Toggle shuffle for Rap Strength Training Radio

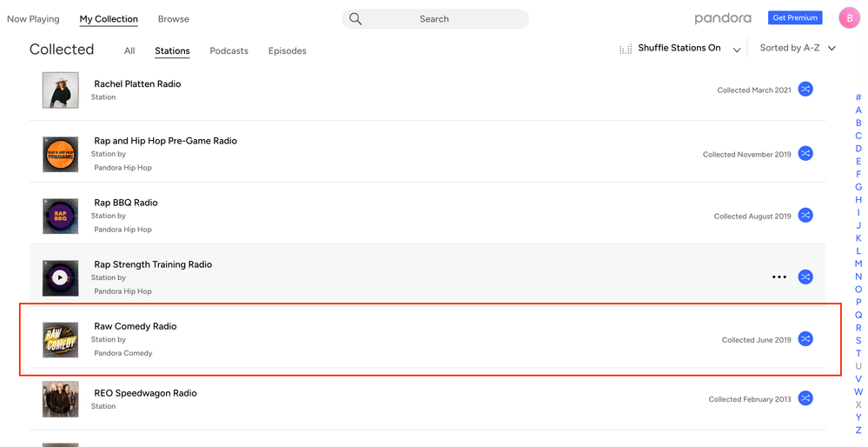coord(805,277)
